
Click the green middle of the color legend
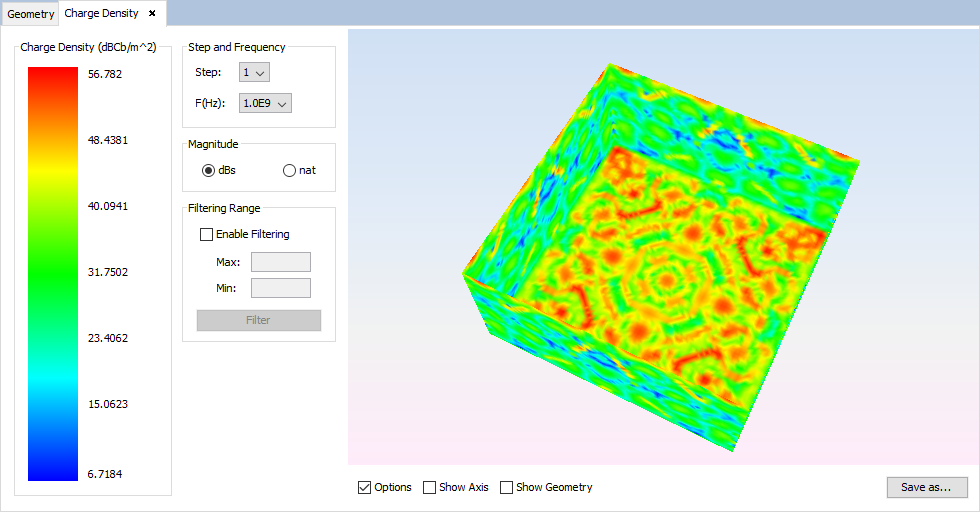53,270
